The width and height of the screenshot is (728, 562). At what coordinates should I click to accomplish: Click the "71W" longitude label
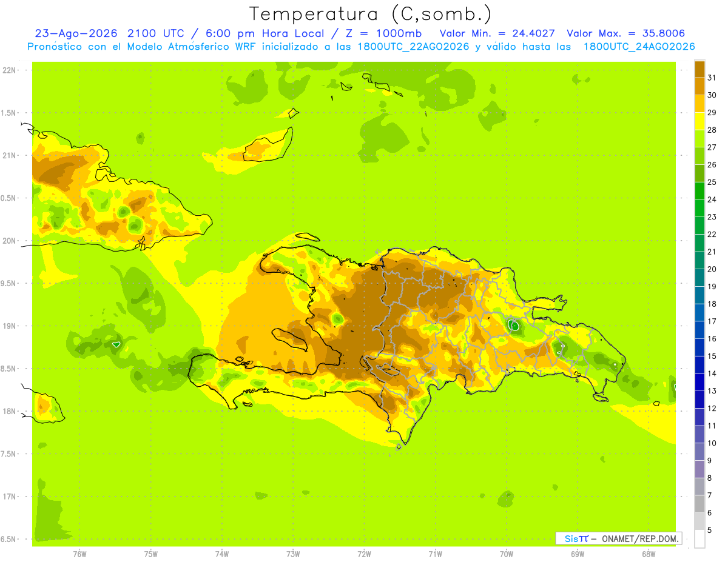[x=435, y=554]
